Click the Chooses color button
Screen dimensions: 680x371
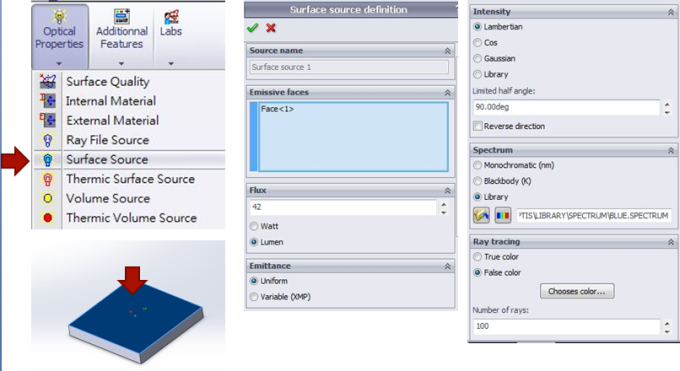tap(577, 291)
